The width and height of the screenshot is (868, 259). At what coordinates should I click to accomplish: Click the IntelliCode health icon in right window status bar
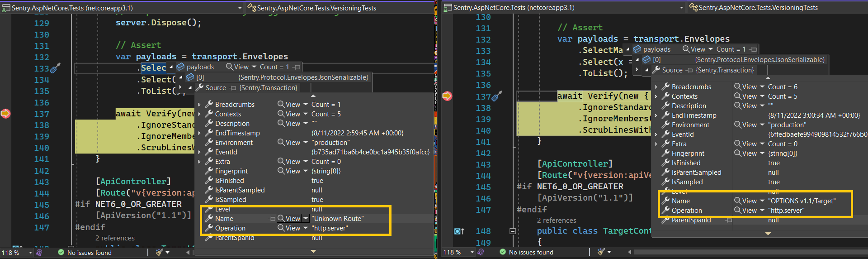pyautogui.click(x=481, y=252)
